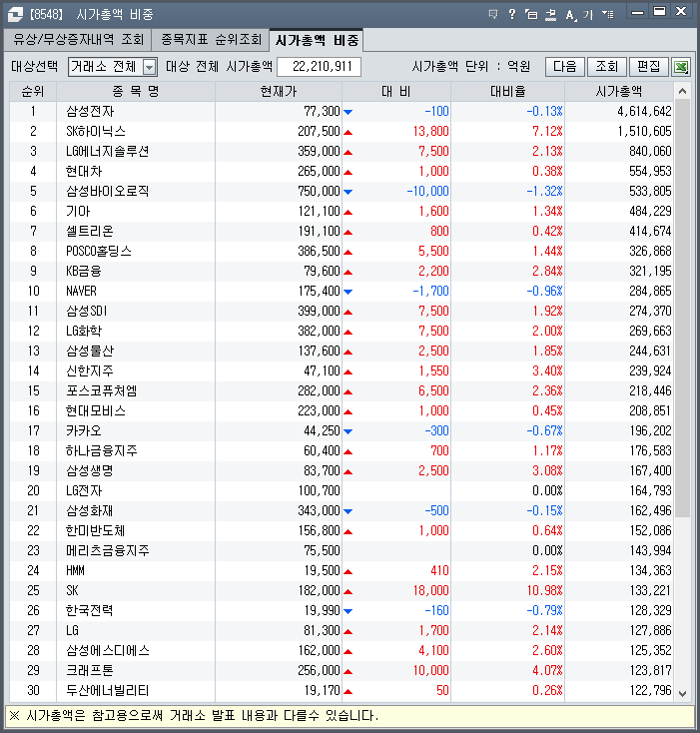Select the 현대차 stock name
Screen dimensions: 700x733
[84, 171]
